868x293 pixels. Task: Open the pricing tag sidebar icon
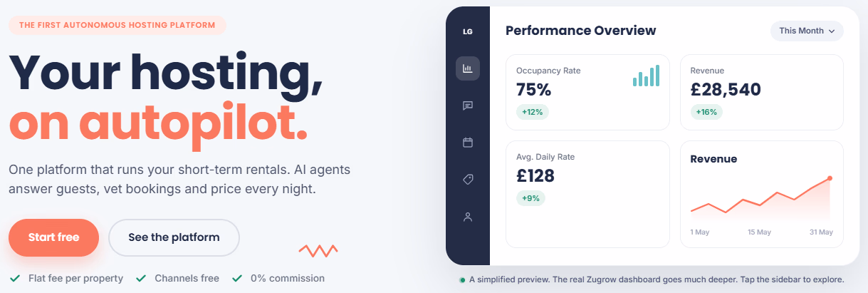(x=468, y=180)
